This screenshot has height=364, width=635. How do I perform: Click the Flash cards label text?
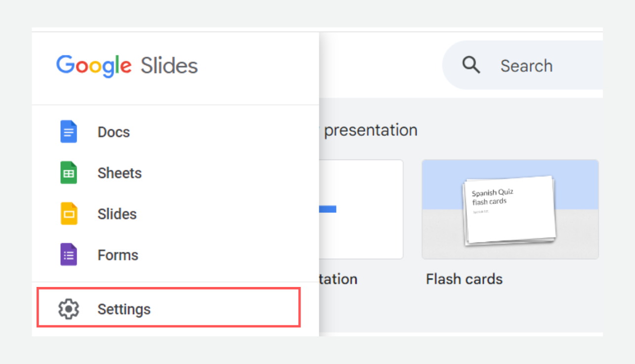pyautogui.click(x=464, y=279)
